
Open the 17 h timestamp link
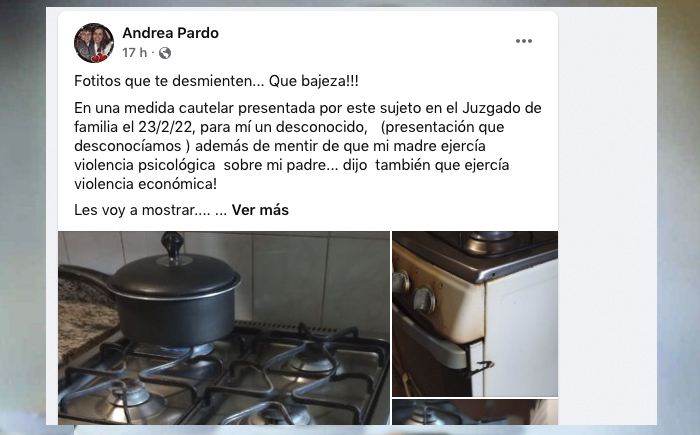[134, 53]
